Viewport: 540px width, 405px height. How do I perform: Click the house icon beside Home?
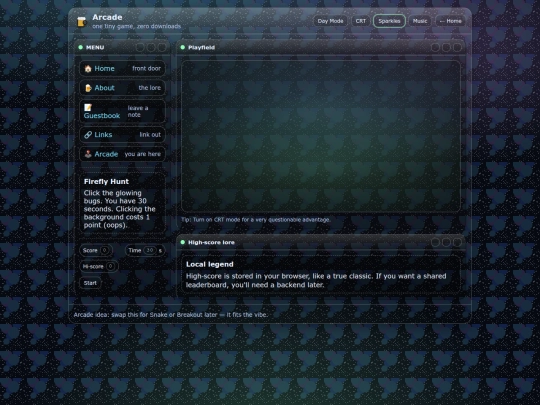pos(88,69)
